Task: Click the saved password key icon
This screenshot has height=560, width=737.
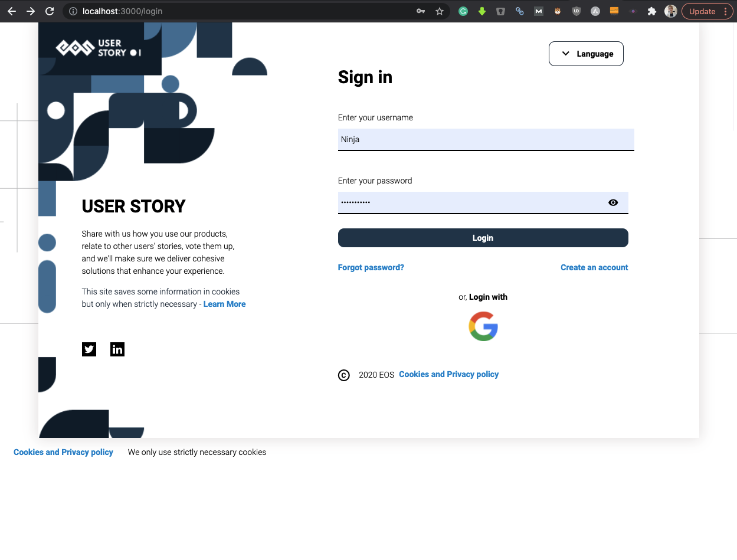Action: point(421,11)
